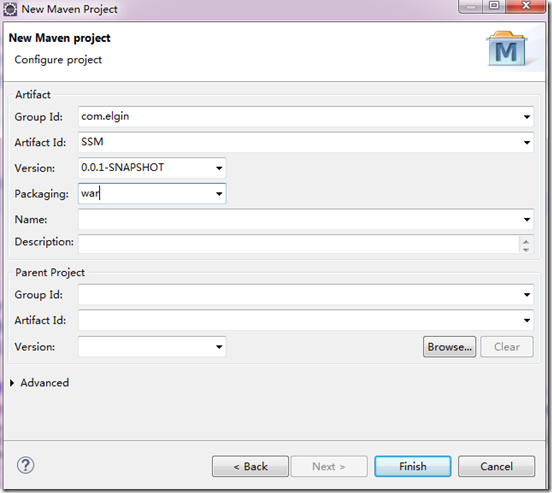This screenshot has width=552, height=493.
Task: Click the Description field up stepper arrow
Action: tap(526, 242)
